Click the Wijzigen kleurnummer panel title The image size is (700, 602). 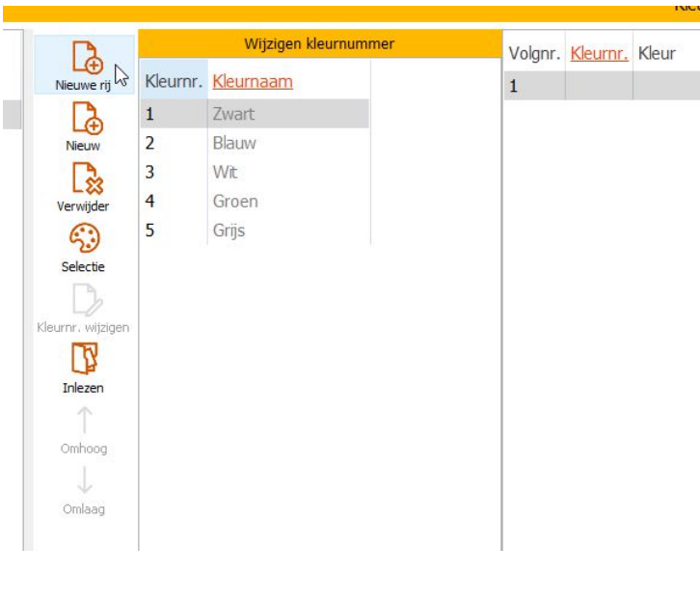(x=319, y=43)
